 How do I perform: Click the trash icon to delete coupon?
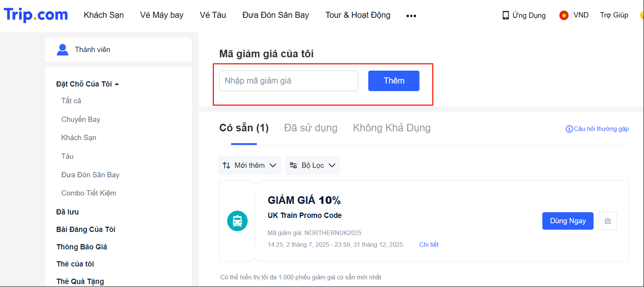click(x=608, y=221)
